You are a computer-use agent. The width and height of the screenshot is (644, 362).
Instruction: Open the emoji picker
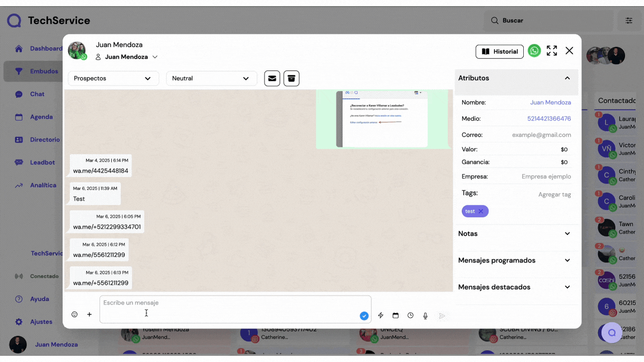pos(74,315)
